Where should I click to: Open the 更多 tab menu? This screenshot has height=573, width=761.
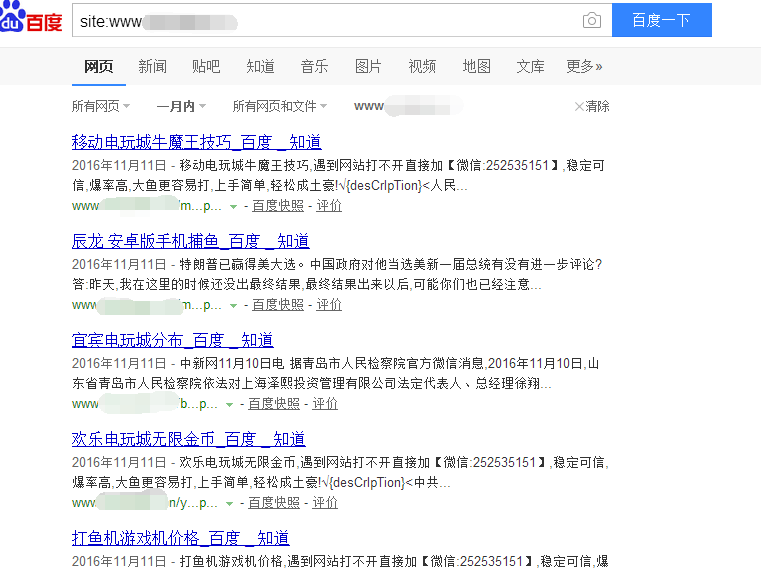pyautogui.click(x=584, y=67)
